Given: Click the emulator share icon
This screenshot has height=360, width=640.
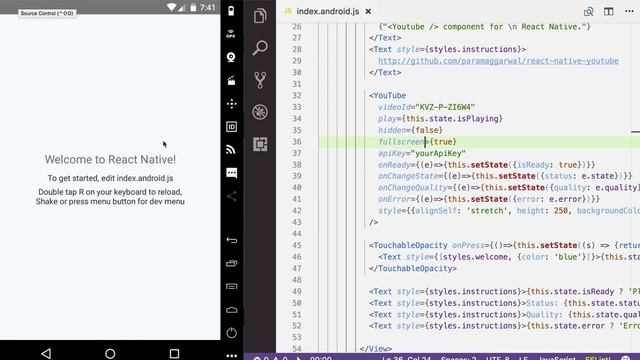Looking at the screenshot, I should 231,196.
